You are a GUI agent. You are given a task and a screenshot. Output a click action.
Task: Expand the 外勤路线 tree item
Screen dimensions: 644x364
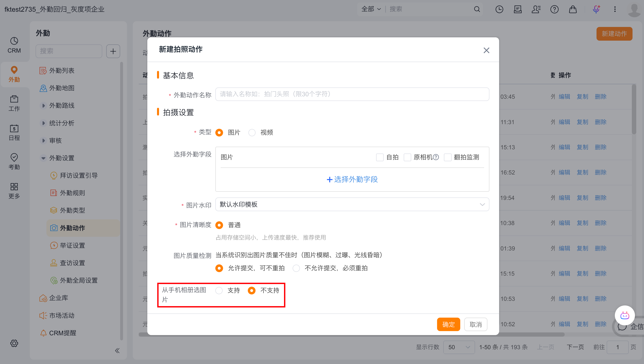coord(44,106)
